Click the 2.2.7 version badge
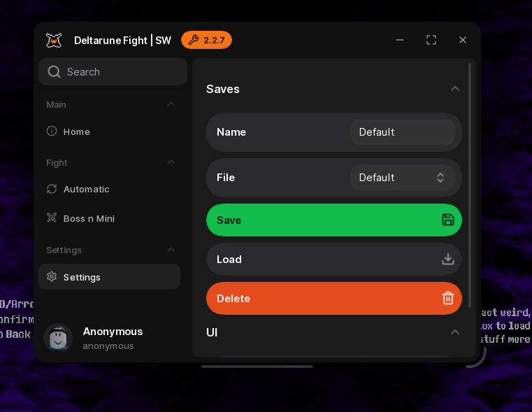Screen dimensions: 532x412 [206, 40]
